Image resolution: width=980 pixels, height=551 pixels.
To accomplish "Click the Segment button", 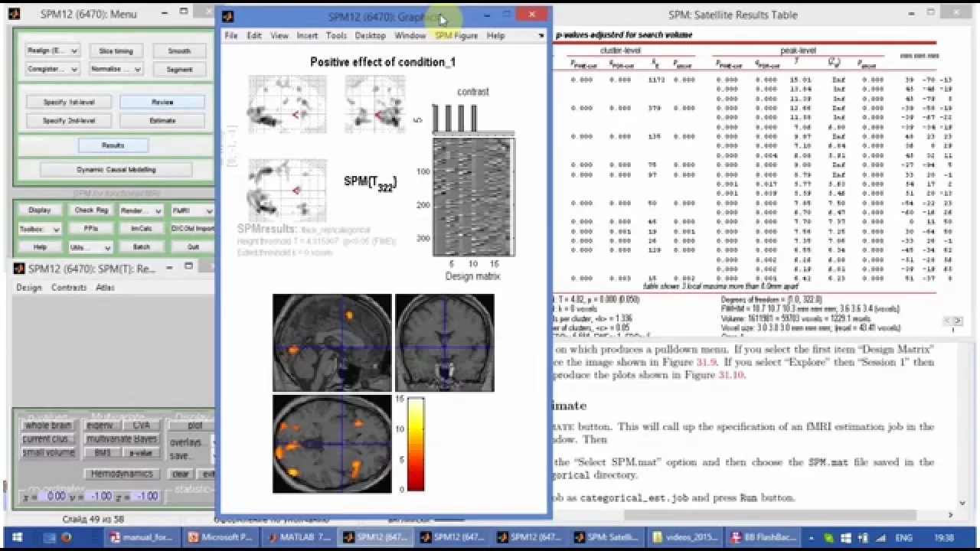I will click(x=179, y=69).
